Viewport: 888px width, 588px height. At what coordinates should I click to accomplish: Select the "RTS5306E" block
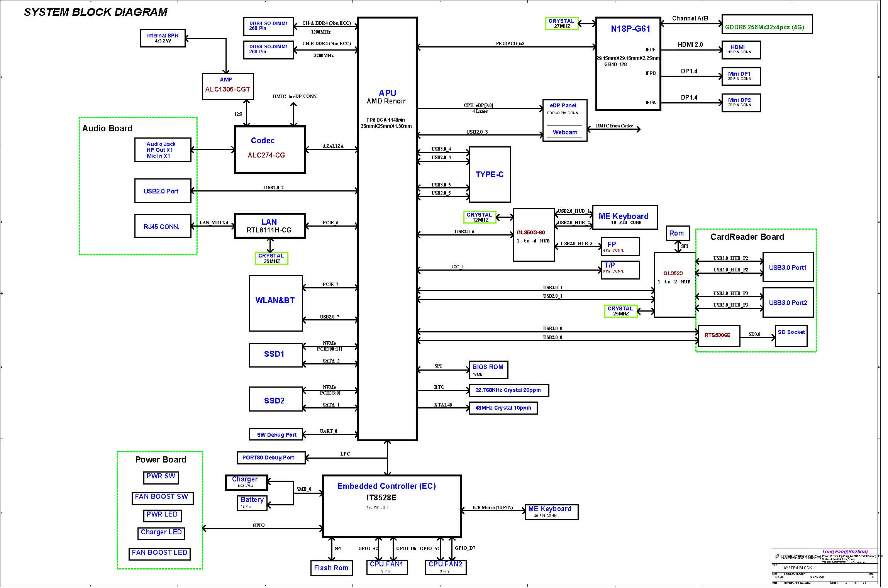click(x=719, y=336)
